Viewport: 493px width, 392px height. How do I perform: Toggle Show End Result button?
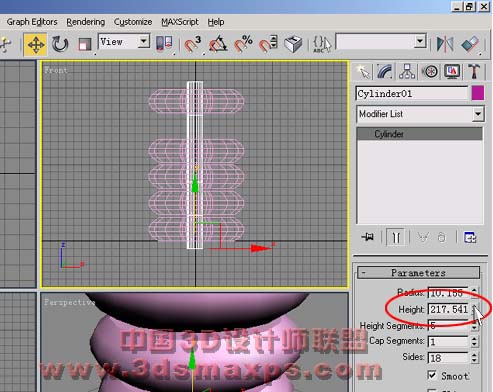click(396, 237)
